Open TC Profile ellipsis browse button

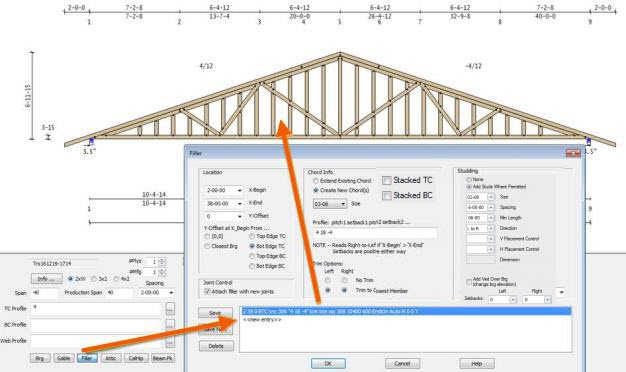pyautogui.click(x=170, y=309)
